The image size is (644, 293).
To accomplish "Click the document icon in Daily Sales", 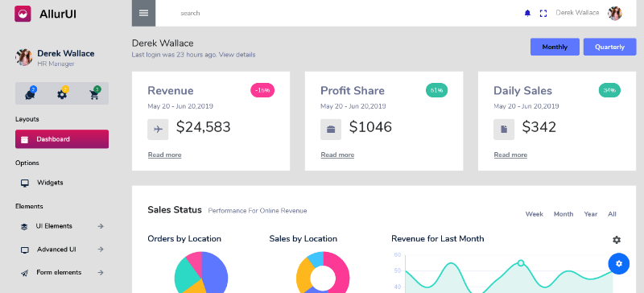I will (x=504, y=130).
